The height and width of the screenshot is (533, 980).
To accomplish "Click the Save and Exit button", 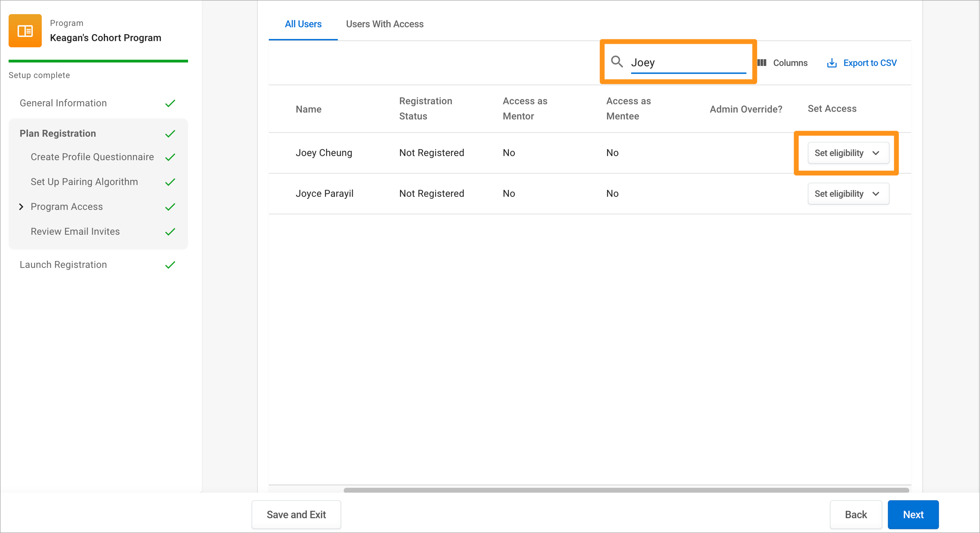I will [296, 514].
